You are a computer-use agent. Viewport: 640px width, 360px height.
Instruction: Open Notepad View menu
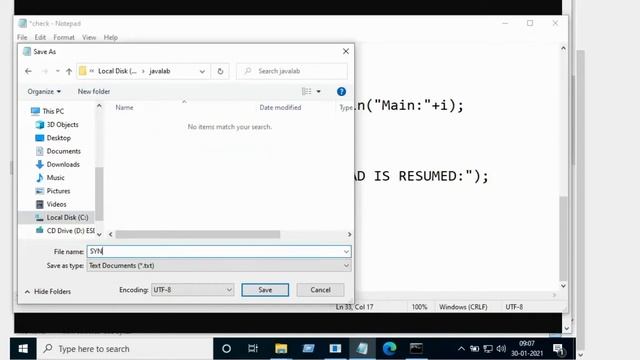[x=89, y=38]
